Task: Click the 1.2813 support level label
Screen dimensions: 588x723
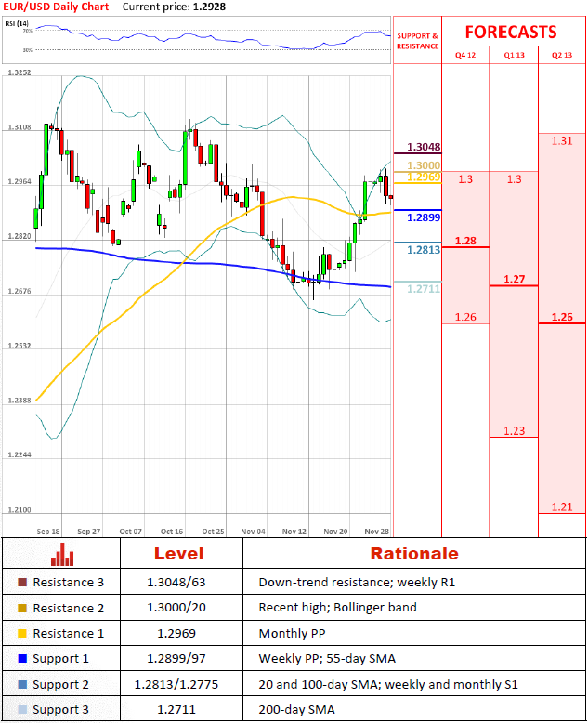Action: [424, 250]
